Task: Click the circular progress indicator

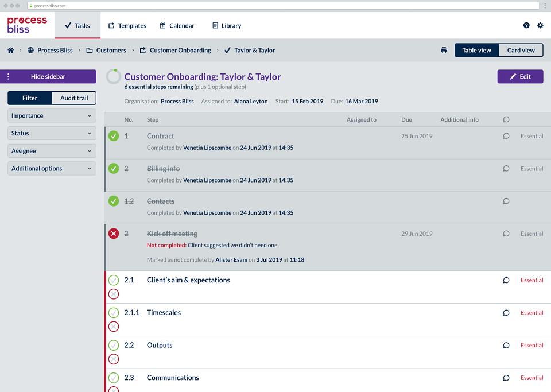Action: (114, 76)
